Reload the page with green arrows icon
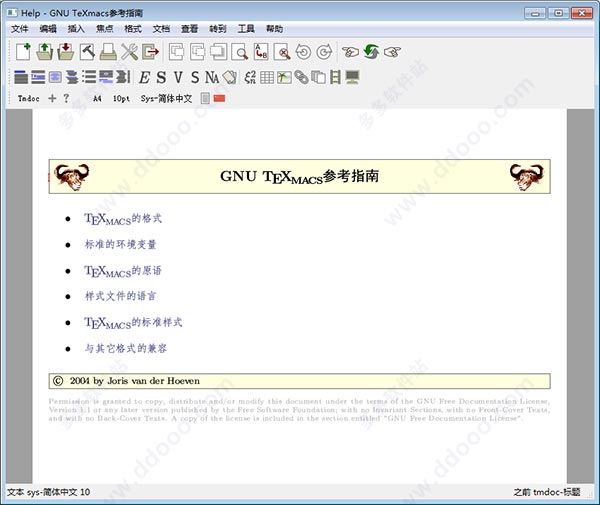 pyautogui.click(x=371, y=52)
